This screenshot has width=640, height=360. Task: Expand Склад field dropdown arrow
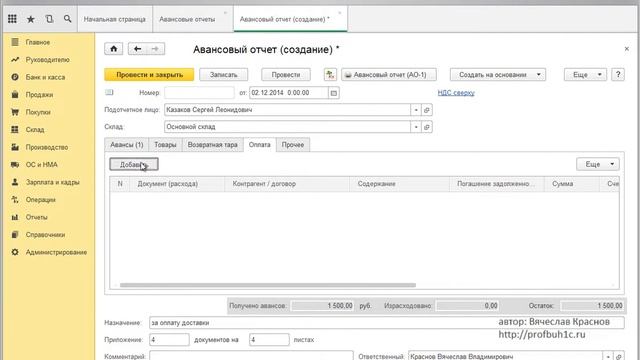pyautogui.click(x=416, y=127)
